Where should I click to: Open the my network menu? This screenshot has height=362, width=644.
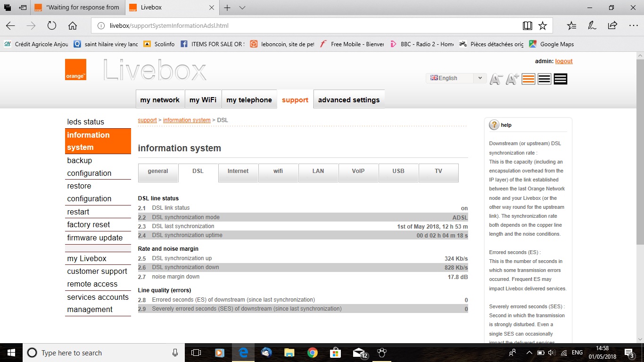pyautogui.click(x=160, y=99)
